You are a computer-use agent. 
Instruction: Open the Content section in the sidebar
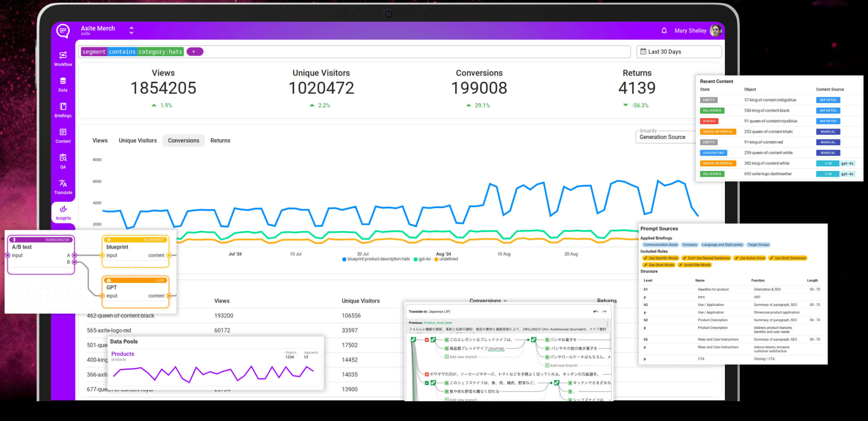coord(63,136)
